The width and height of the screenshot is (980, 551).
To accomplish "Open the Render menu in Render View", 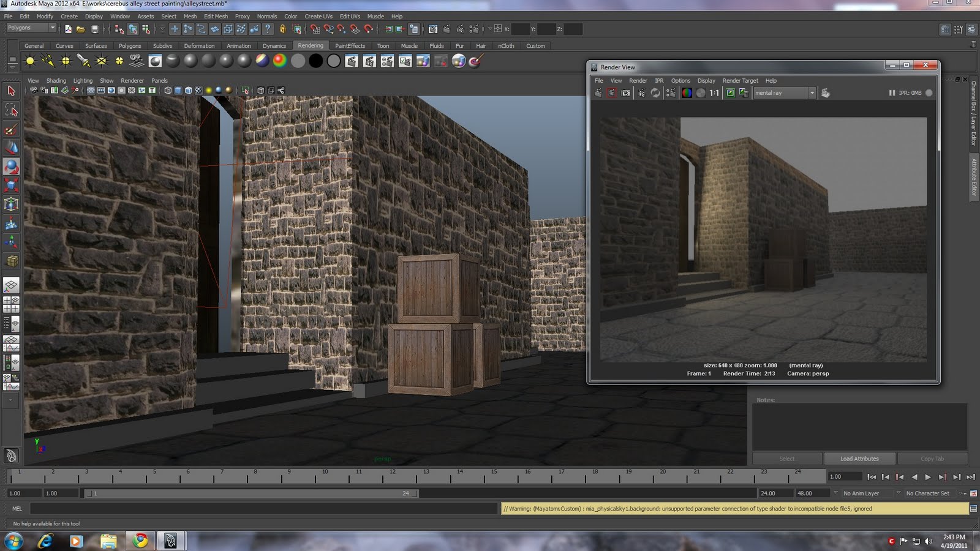I will pyautogui.click(x=638, y=80).
